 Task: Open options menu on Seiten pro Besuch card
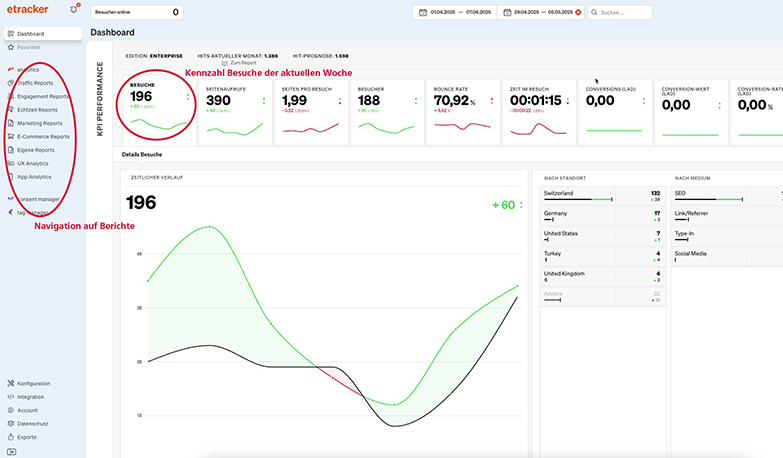[340, 101]
